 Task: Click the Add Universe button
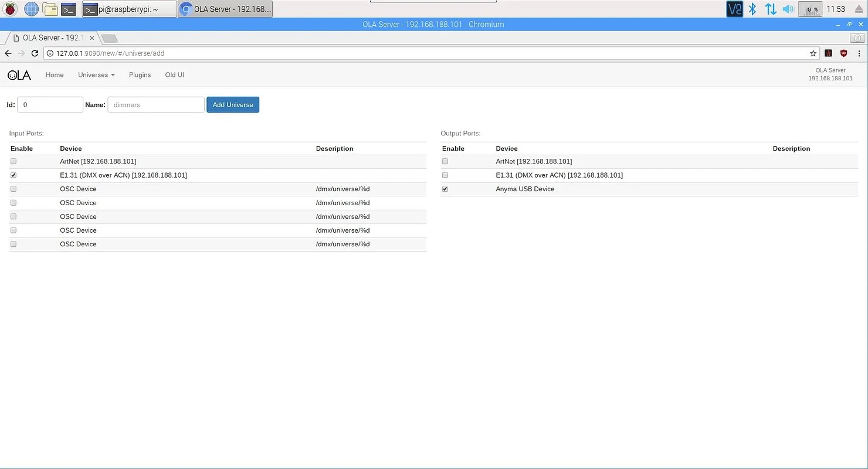pos(233,104)
